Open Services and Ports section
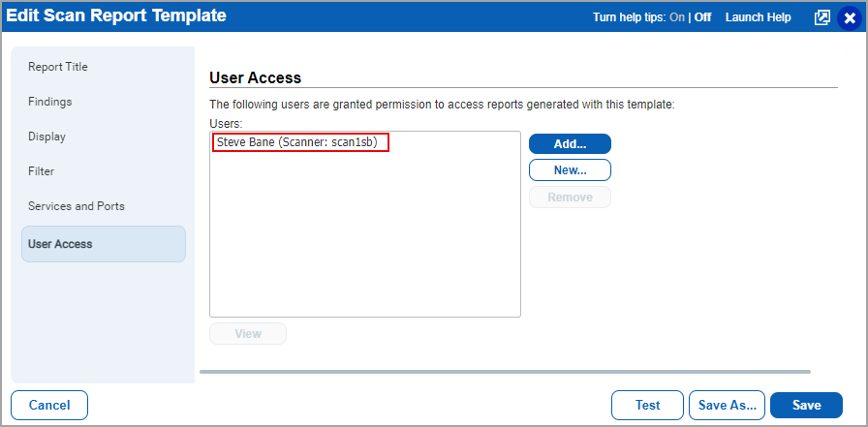Viewport: 868px width, 427px height. 77,206
